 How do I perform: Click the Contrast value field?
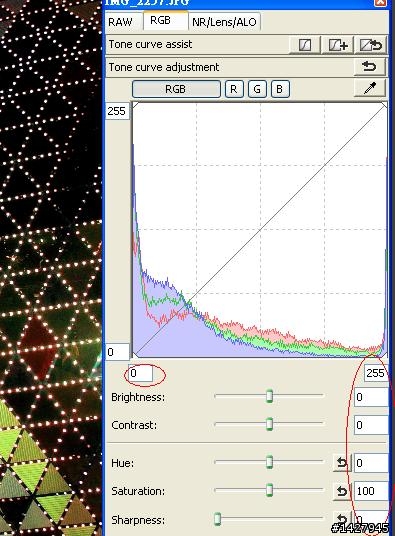coord(371,425)
